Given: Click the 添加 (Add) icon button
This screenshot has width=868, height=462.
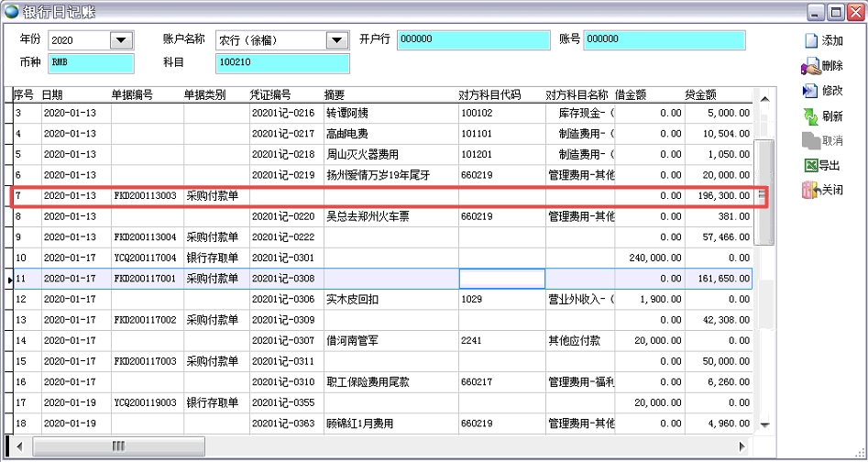Looking at the screenshot, I should (810, 41).
